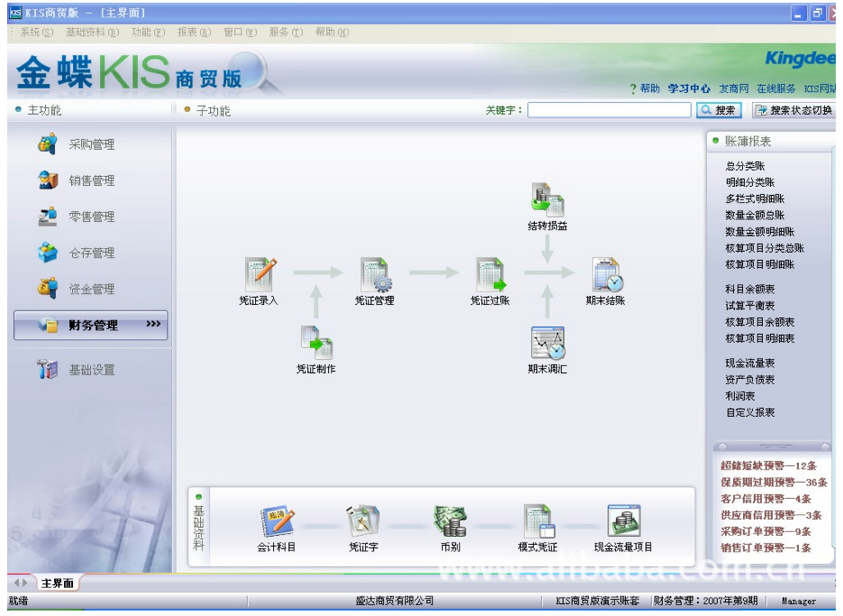Open 期末结账 period closing icon
The width and height of the screenshot is (843, 616).
[607, 274]
